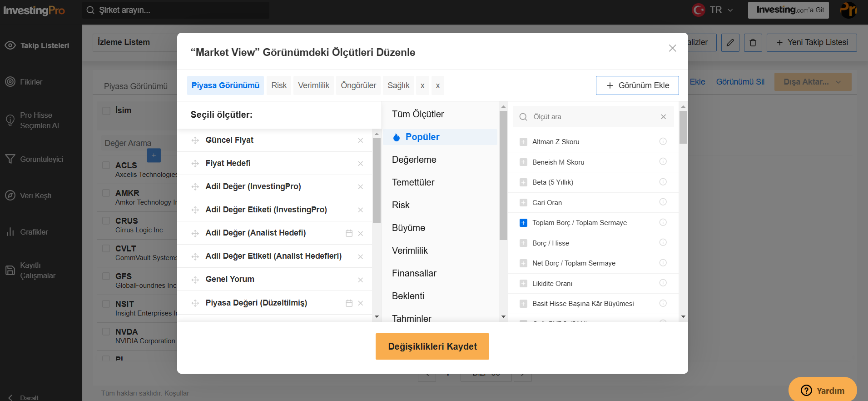Viewport: 868px width, 401px height.
Task: Switch to Piyasa Görünümü tab
Action: [x=225, y=85]
